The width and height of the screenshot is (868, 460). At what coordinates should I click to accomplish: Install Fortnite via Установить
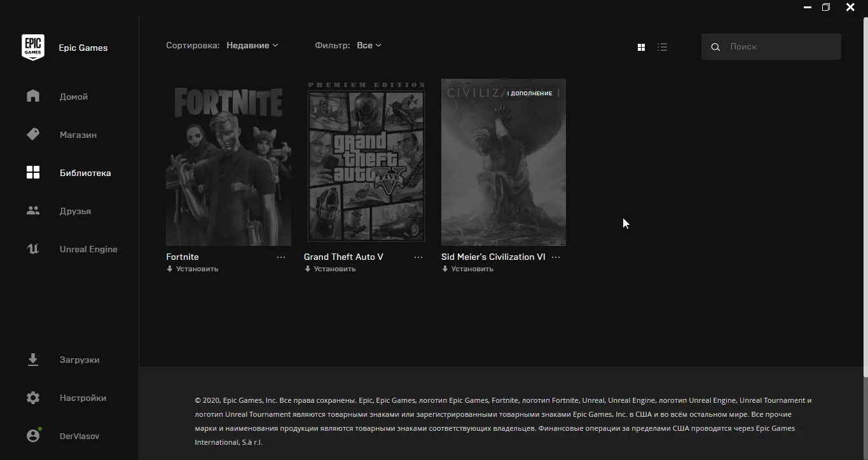tap(196, 269)
